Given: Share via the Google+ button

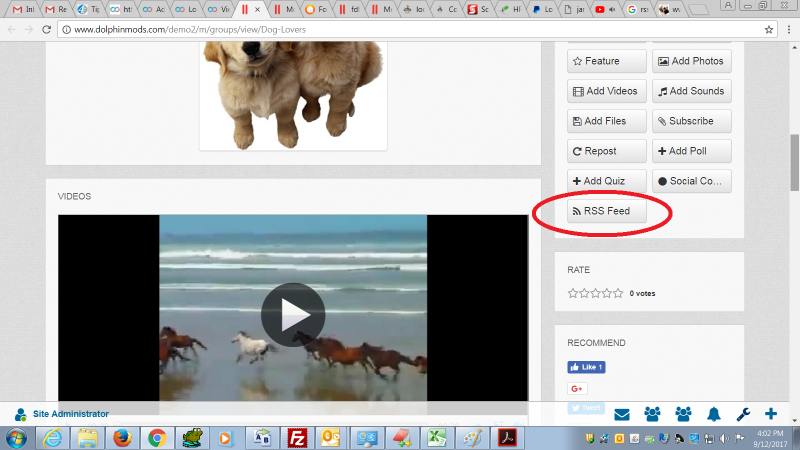Looking at the screenshot, I should [x=577, y=389].
